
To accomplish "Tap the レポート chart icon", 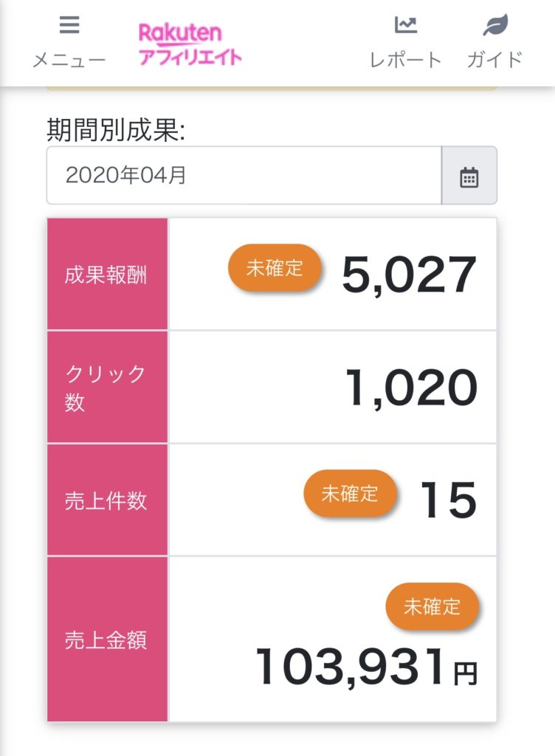I will [406, 24].
